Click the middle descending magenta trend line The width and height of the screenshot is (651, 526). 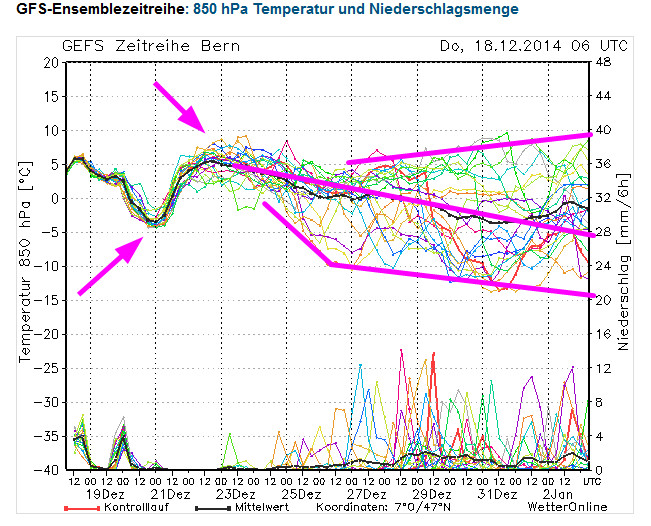pos(420,200)
